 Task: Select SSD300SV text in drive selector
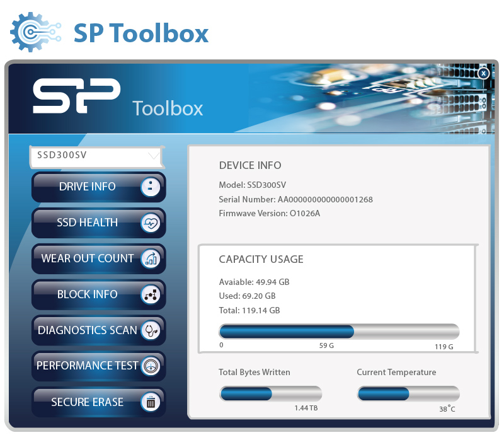point(62,155)
